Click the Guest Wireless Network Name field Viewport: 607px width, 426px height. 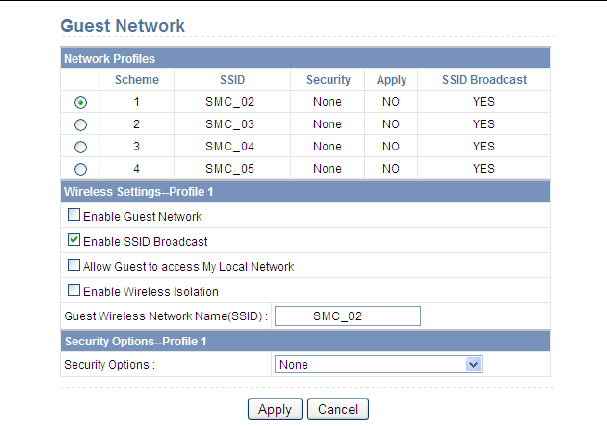(347, 316)
